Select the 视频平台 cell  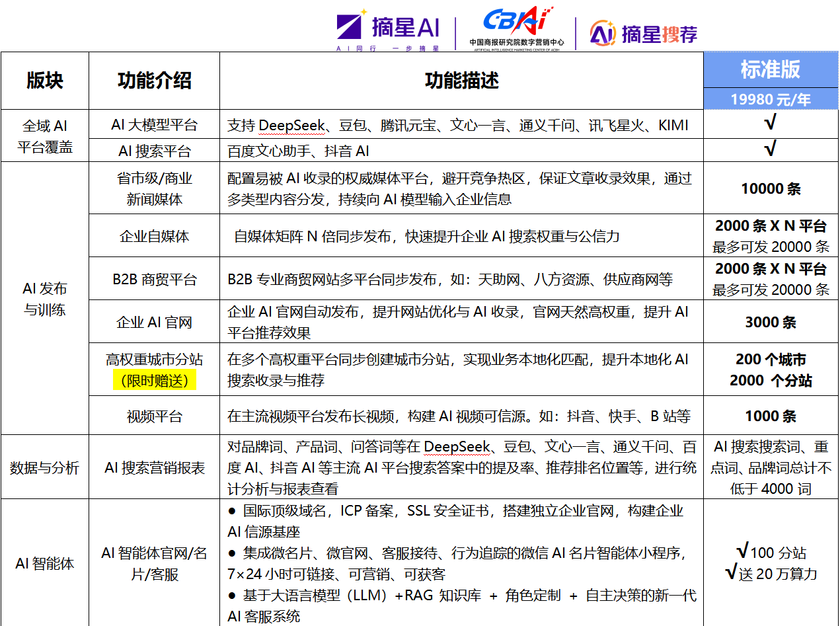[x=154, y=416]
